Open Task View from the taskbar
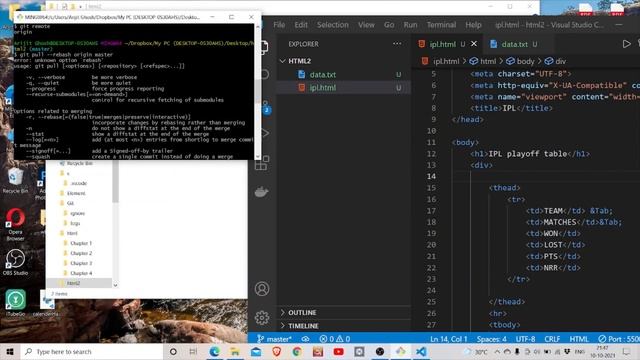Viewport: 640px width, 360px height. (193, 351)
